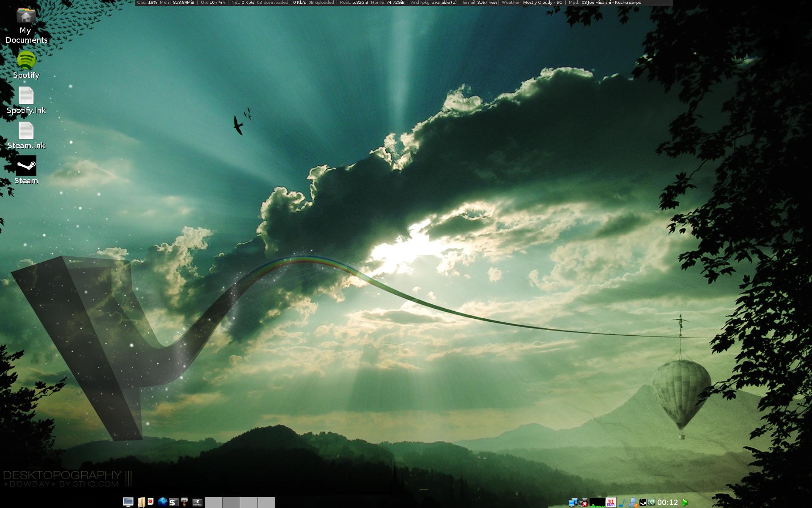Click the 'Root: 5.32GiB' disk entry
This screenshot has height=508, width=812.
tap(354, 3)
